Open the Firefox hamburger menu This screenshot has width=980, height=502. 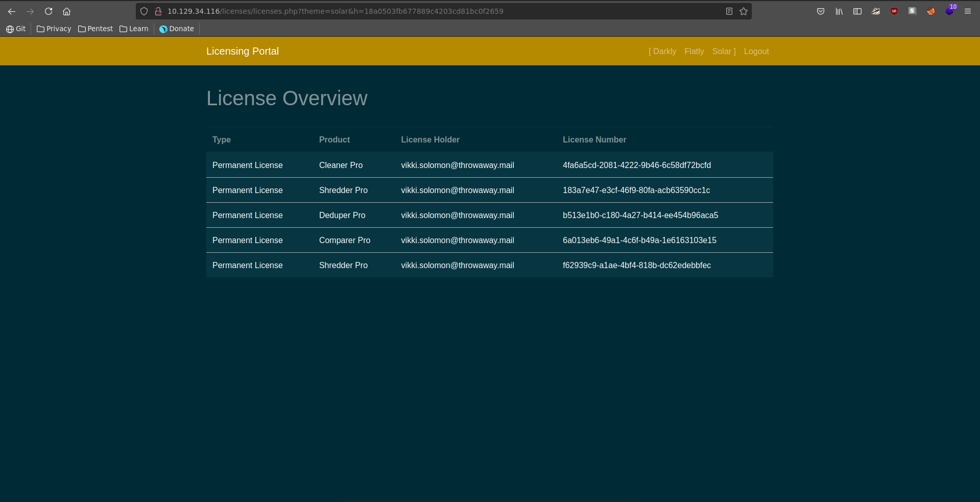968,11
